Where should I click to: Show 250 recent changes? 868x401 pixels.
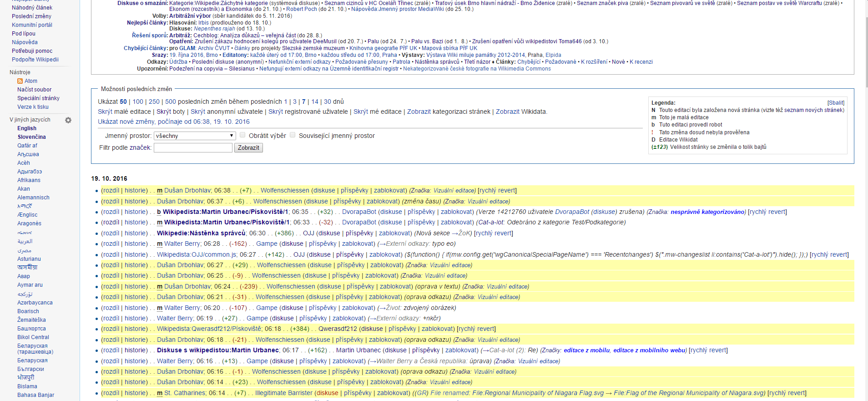(154, 102)
